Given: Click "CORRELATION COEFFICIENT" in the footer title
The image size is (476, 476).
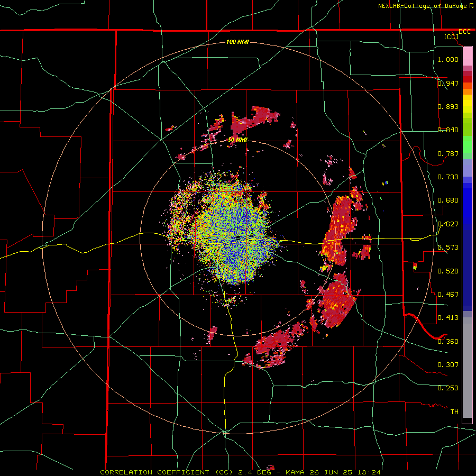Looking at the screenshot, I should pyautogui.click(x=154, y=472).
